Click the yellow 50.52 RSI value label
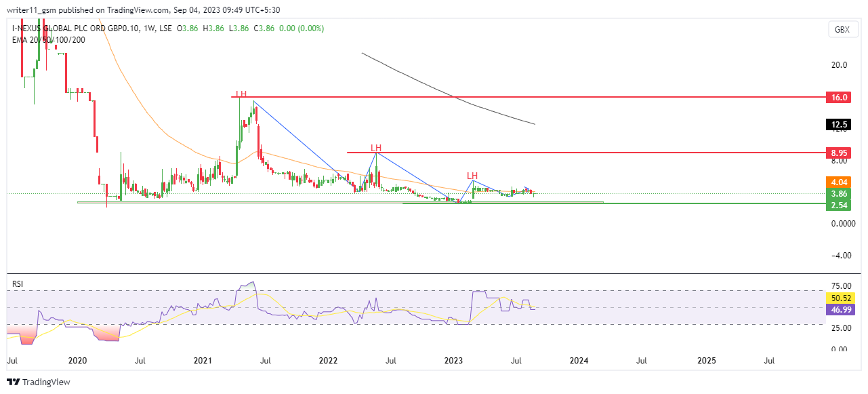The image size is (868, 394). pyautogui.click(x=840, y=298)
